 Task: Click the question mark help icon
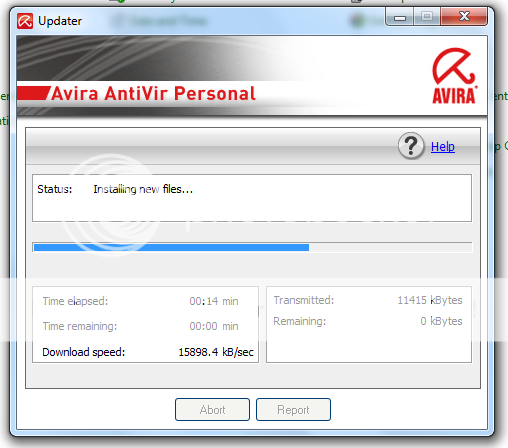click(x=411, y=146)
